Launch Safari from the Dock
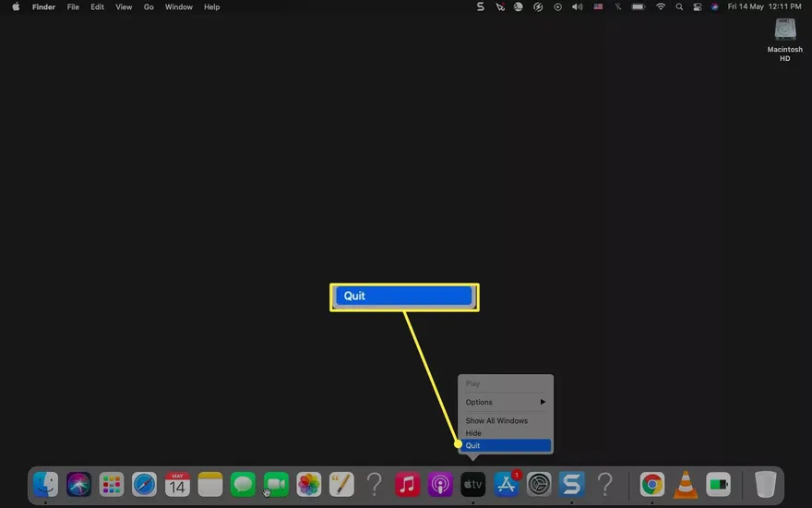The image size is (812, 508). (x=144, y=484)
